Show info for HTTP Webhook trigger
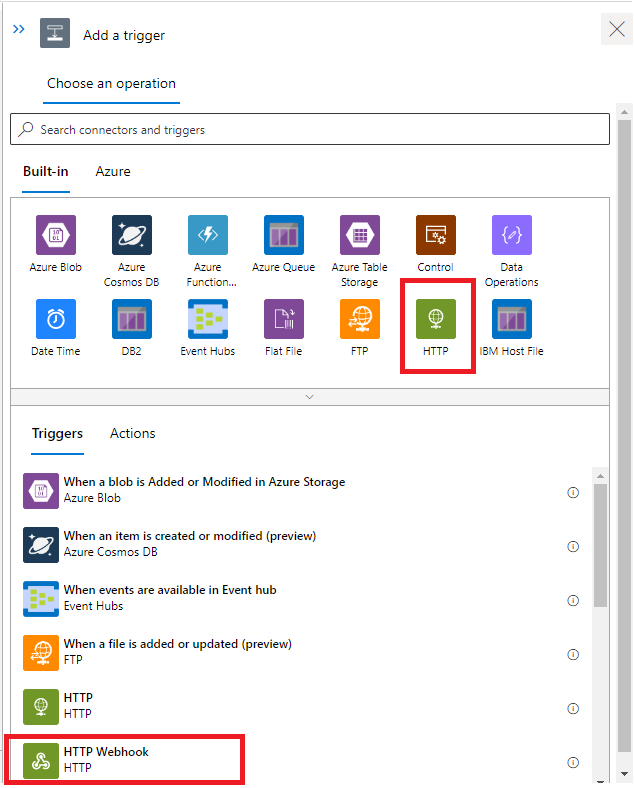 (x=573, y=762)
